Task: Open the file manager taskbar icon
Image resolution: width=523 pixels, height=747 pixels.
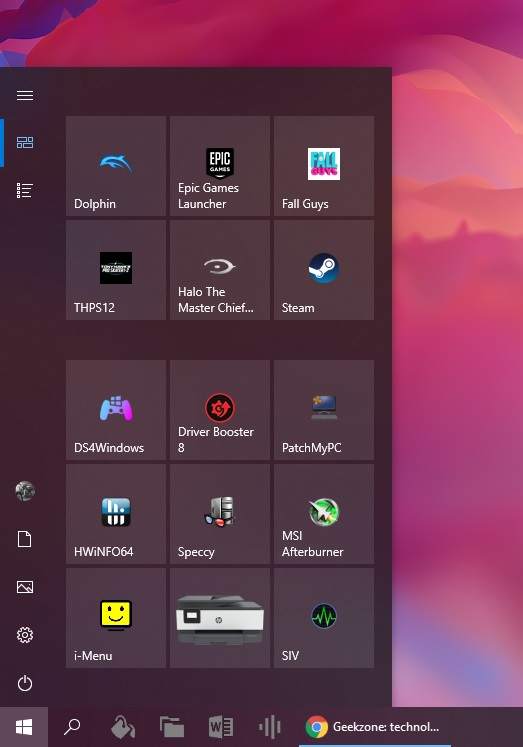Action: [x=172, y=727]
